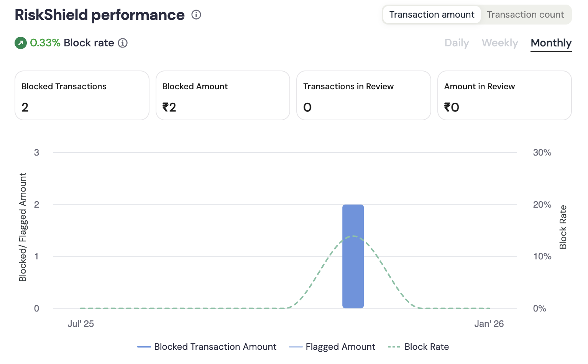
Task: Click the Jan' 26 axis label
Action: click(x=489, y=324)
